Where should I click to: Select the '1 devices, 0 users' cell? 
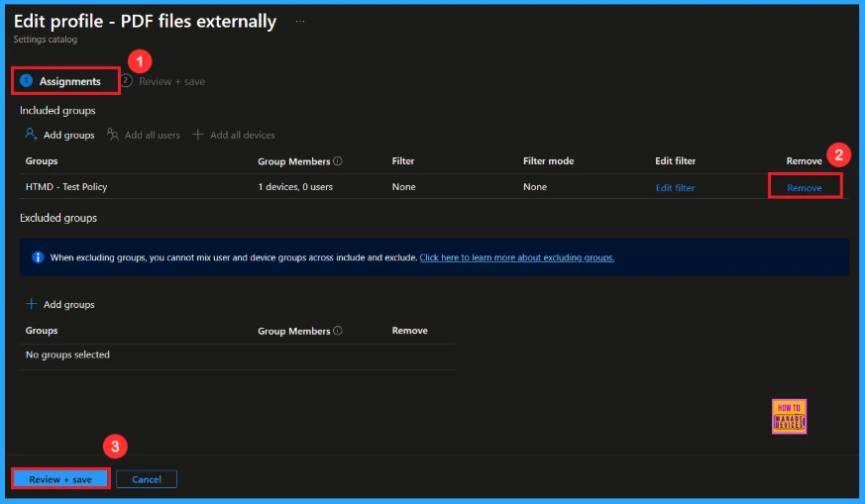[295, 187]
